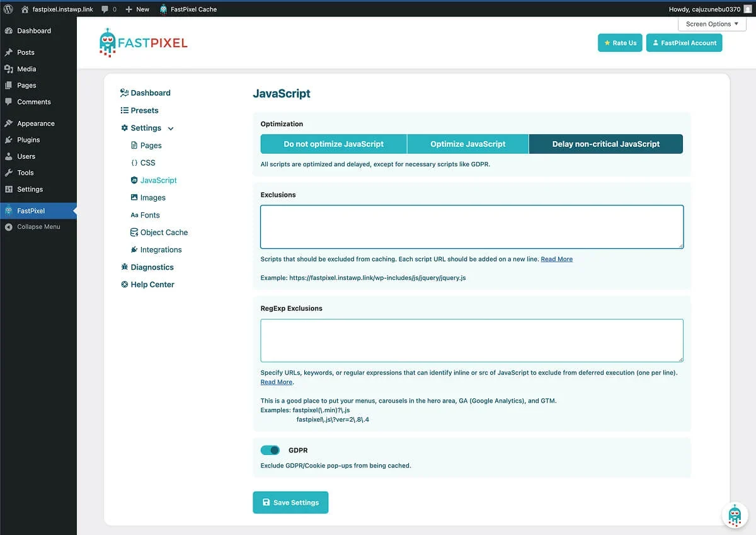Click the user avatar in admin bar
The height and width of the screenshot is (535, 756).
pyautogui.click(x=748, y=9)
